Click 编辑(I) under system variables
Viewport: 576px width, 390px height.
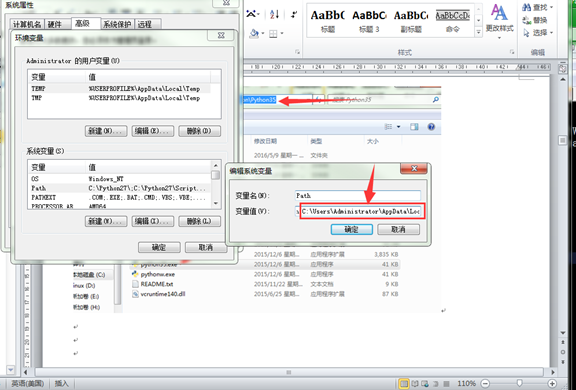[x=152, y=221]
